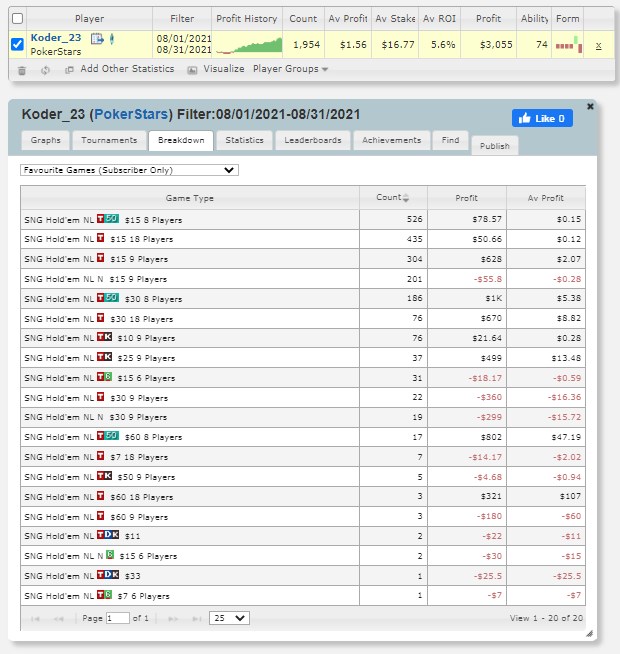This screenshot has width=620, height=654.
Task: Click the first page pager icon
Action: pyautogui.click(x=35, y=619)
